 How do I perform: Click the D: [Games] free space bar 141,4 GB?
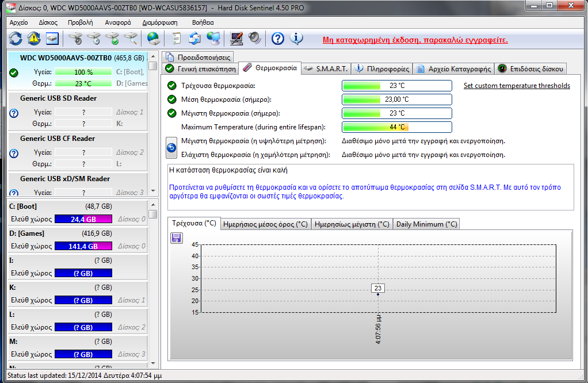[x=83, y=246]
